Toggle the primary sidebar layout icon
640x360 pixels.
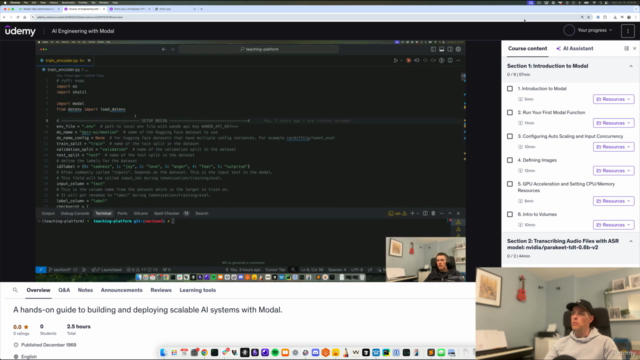point(433,49)
